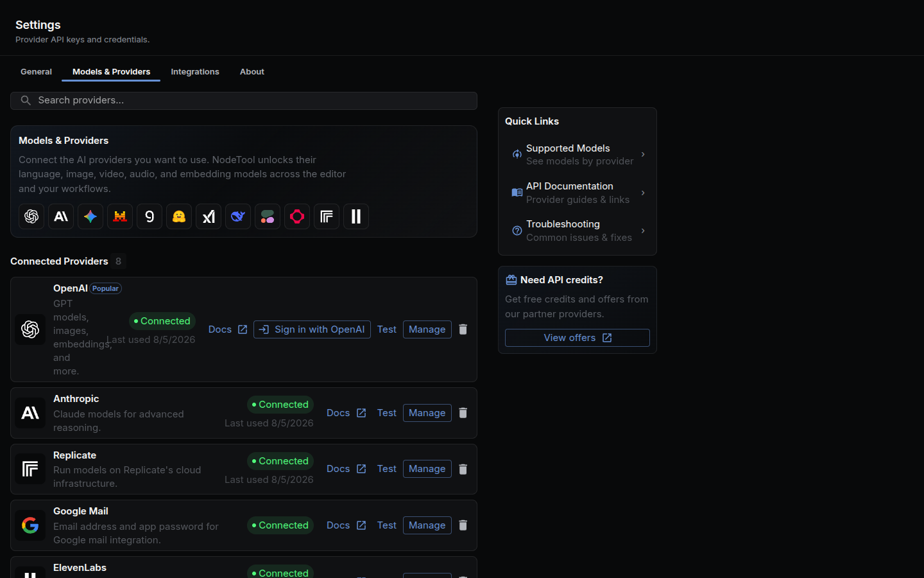Screen dimensions: 924x578
Task: Open Docs link for Anthropic
Action: [346, 413]
